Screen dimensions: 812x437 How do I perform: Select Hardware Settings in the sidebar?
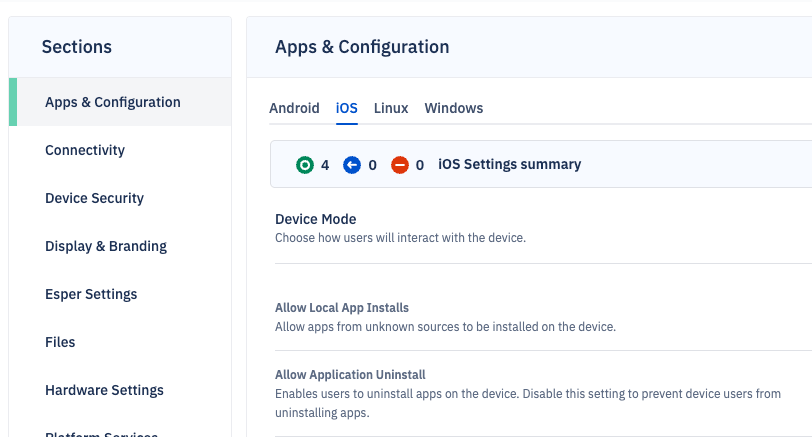[x=104, y=390]
